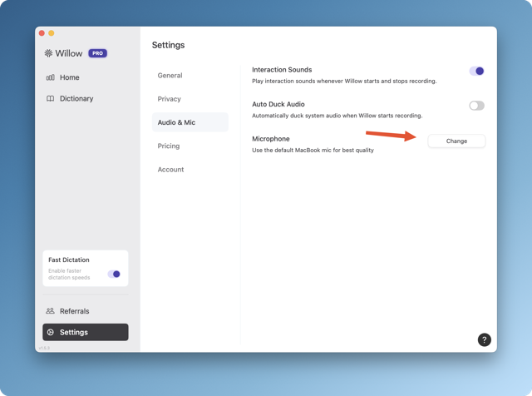The image size is (532, 396).
Task: Click the v1.5.3 version label
Action: (x=44, y=348)
